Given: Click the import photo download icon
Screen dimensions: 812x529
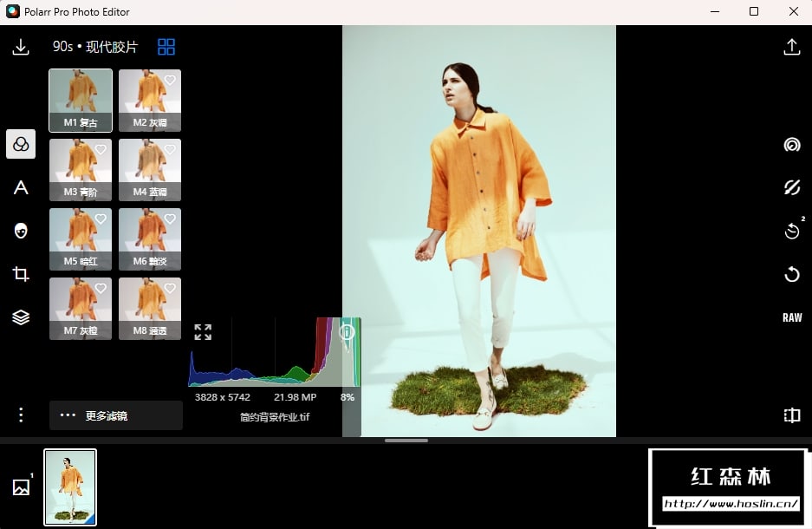Looking at the screenshot, I should click(21, 47).
